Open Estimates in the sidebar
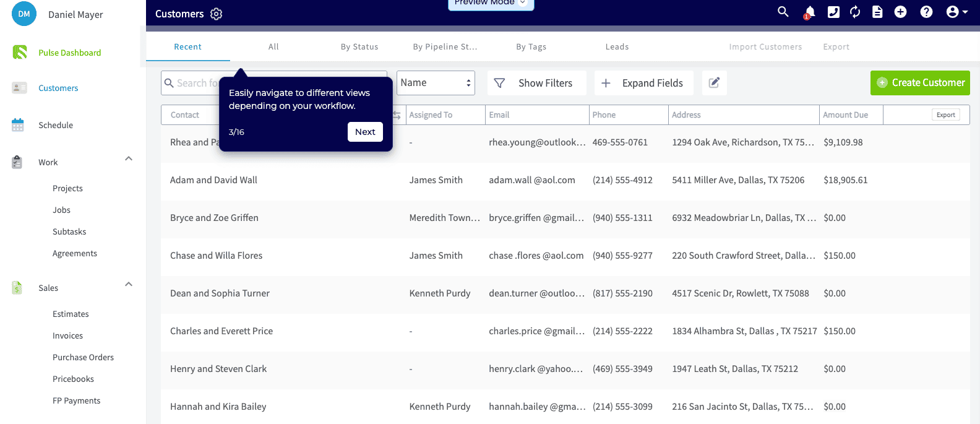This screenshot has width=980, height=424. 71,314
